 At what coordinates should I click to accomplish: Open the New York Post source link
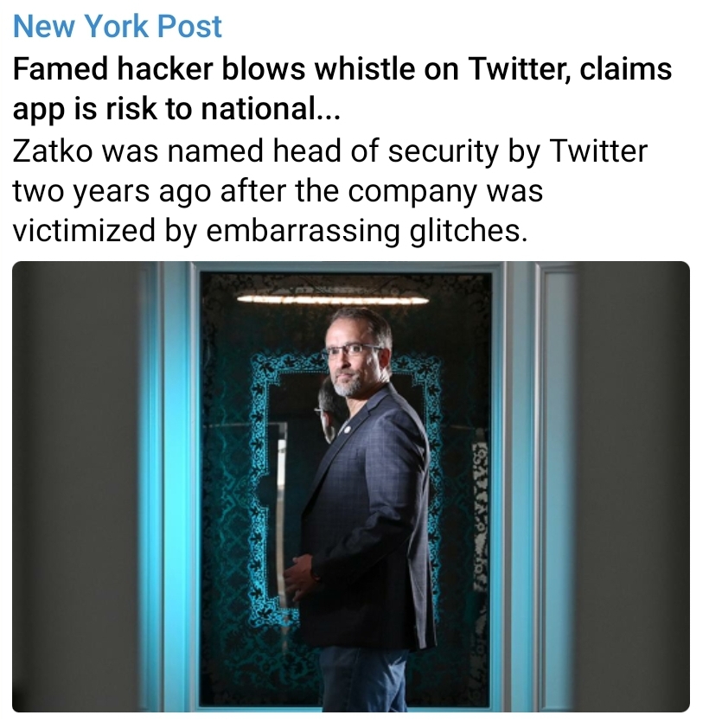click(x=118, y=27)
